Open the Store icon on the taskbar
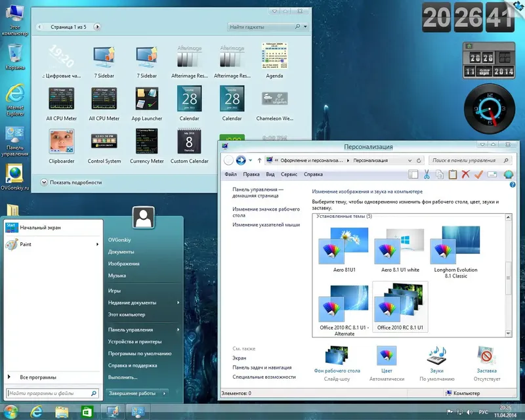 click(87, 411)
